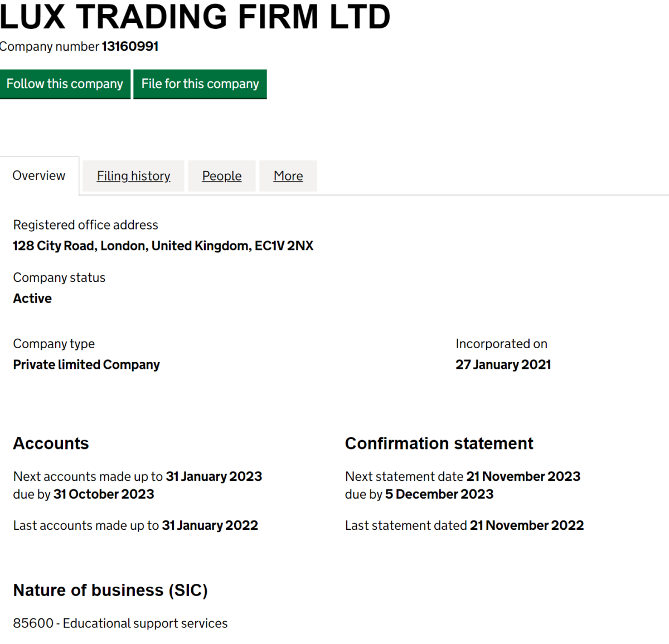Click the File for this company button
Image resolution: width=669 pixels, height=644 pixels.
click(x=200, y=84)
